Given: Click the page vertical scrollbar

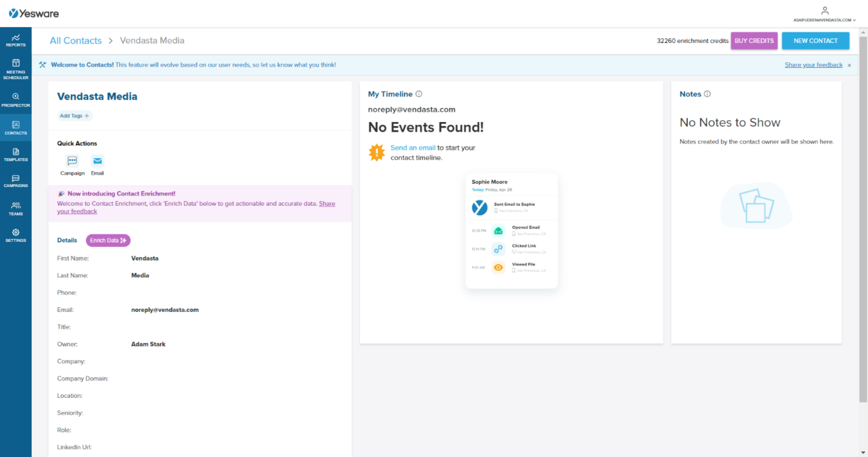Looking at the screenshot, I should point(863,217).
